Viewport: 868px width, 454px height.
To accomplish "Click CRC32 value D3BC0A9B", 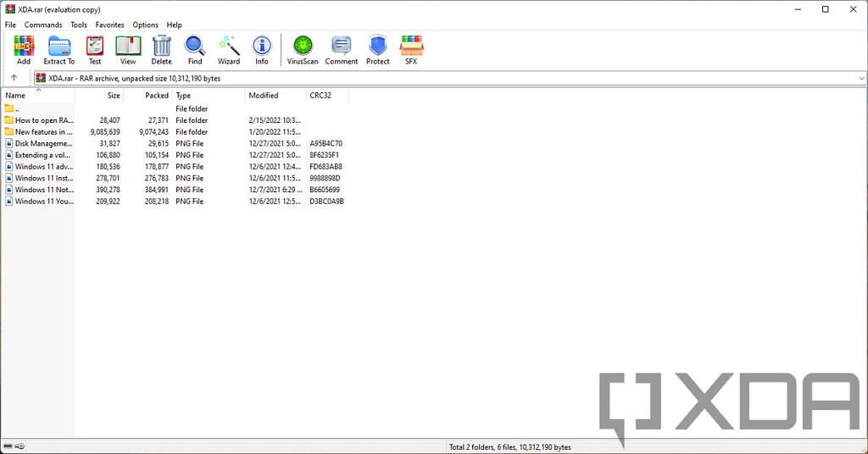I will click(326, 202).
